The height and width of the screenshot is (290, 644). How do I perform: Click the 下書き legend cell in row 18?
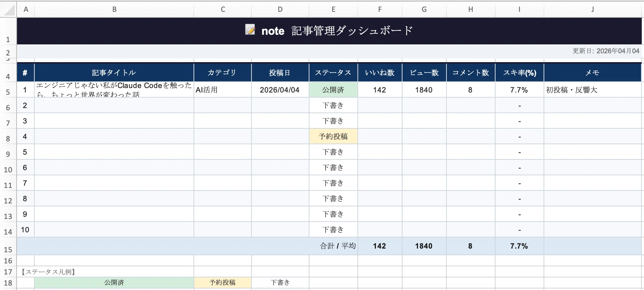click(280, 283)
